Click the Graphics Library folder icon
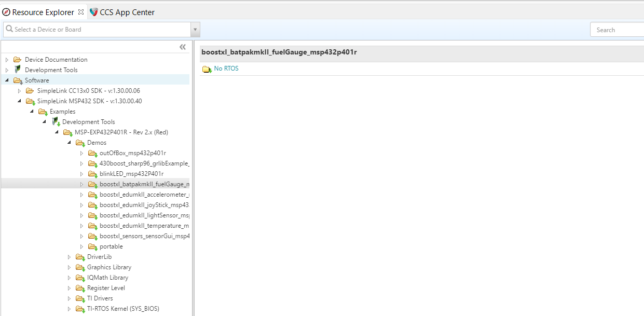The width and height of the screenshot is (644, 316). 80,267
